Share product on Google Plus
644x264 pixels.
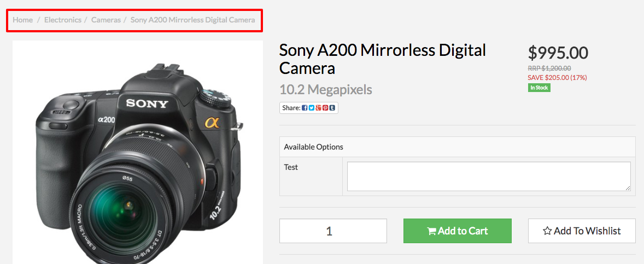pyautogui.click(x=318, y=108)
